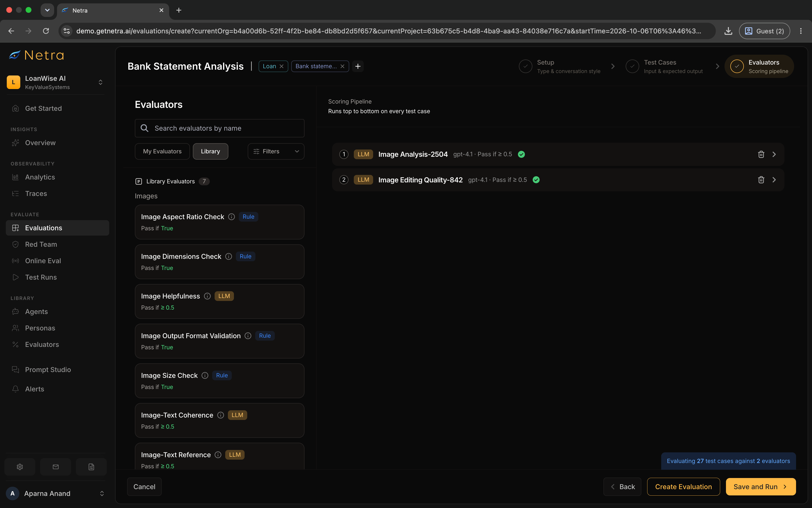Open the mail icon in sidebar footer

[x=56, y=467]
